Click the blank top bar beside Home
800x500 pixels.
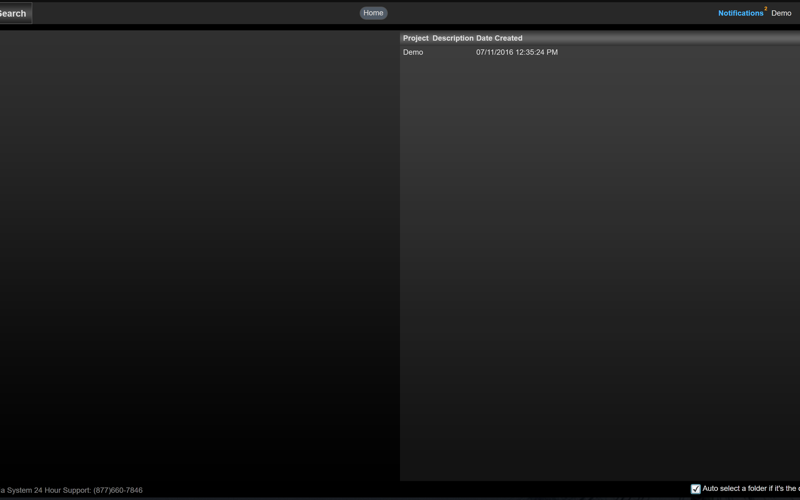click(551, 13)
